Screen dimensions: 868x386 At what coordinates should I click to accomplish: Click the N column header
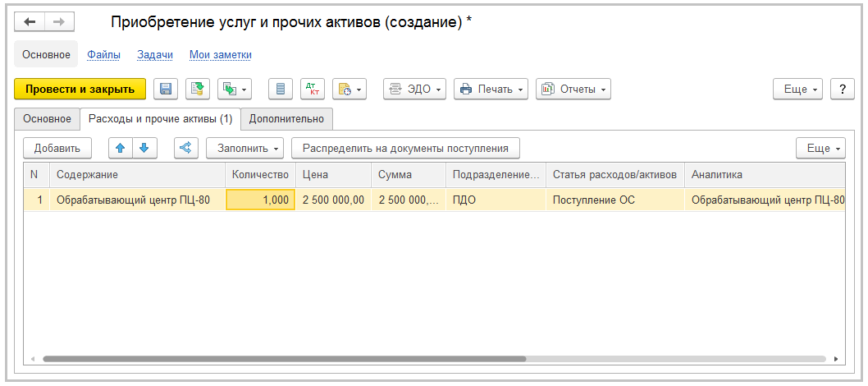[37, 174]
